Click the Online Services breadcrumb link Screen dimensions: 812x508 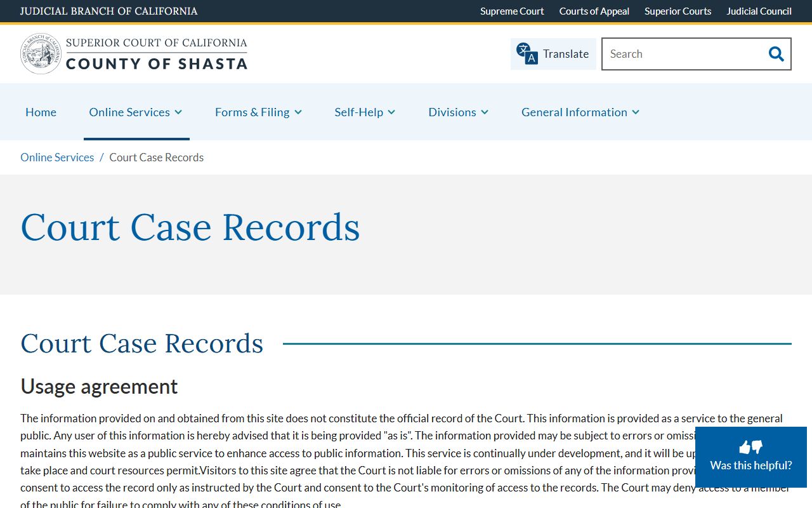[x=57, y=157]
